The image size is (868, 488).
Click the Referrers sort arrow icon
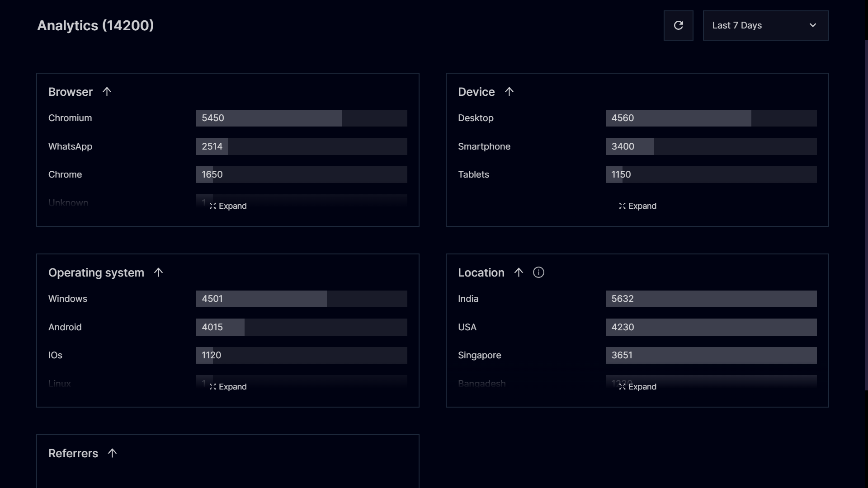pyautogui.click(x=112, y=453)
